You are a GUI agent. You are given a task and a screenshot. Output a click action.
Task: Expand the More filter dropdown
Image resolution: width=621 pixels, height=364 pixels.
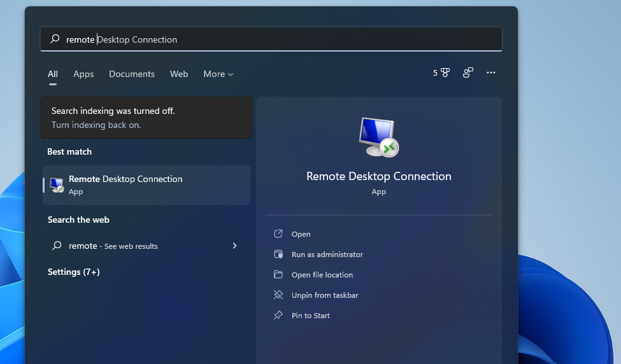(x=218, y=74)
